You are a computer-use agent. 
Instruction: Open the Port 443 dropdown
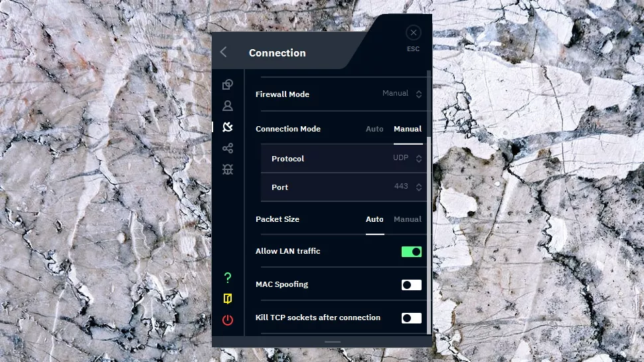408,187
